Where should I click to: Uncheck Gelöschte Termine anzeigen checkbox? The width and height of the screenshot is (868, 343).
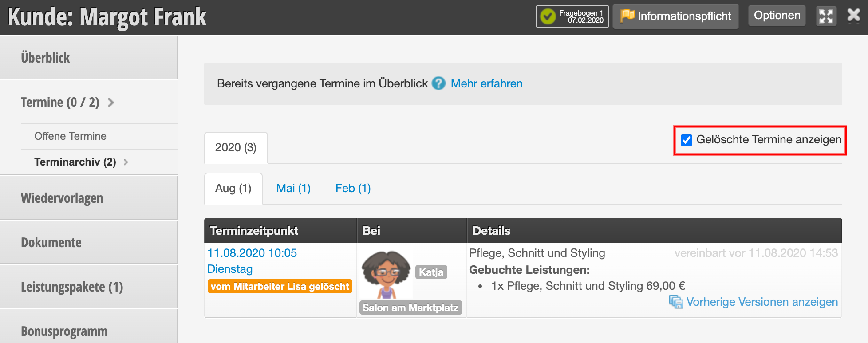(x=687, y=140)
